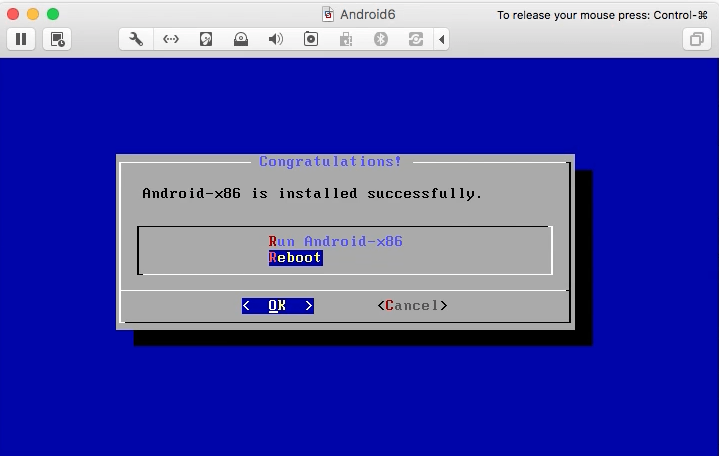Collapse the device toolbar arrow
The image size is (719, 456).
[x=441, y=39]
